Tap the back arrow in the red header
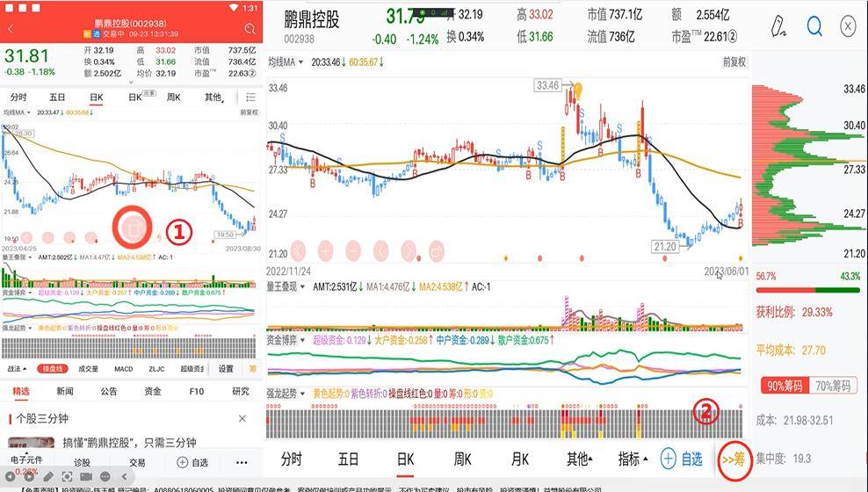 point(11,28)
